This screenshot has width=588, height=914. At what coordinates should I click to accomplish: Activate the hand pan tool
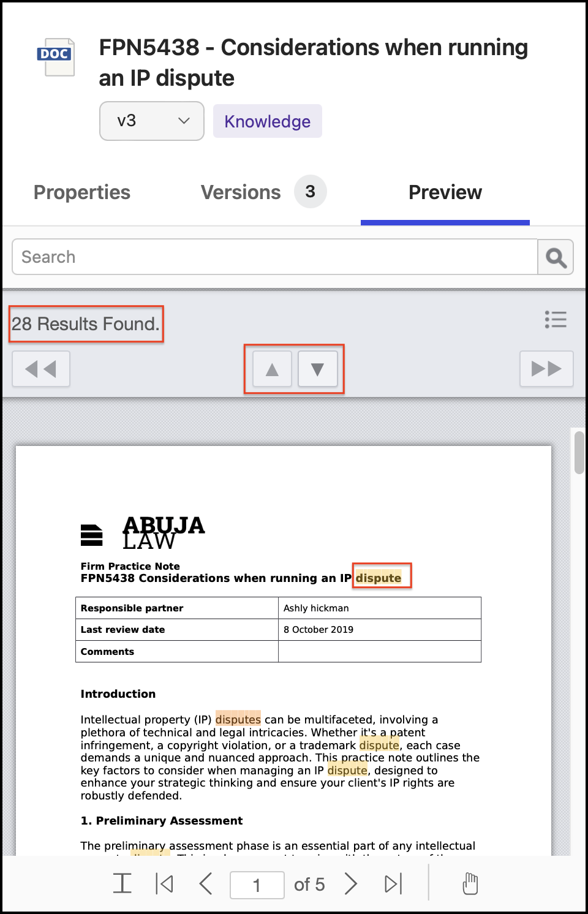[x=470, y=883]
